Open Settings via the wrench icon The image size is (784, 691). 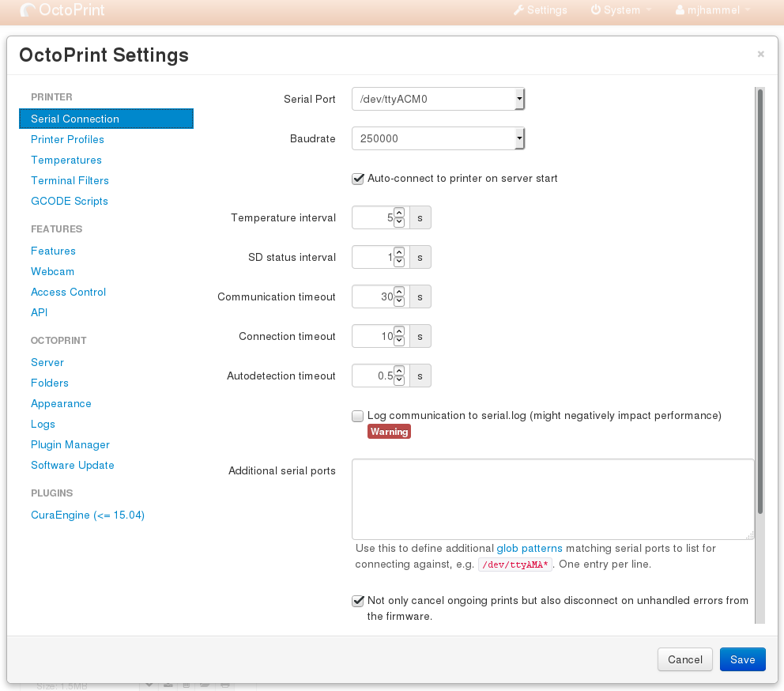point(541,10)
